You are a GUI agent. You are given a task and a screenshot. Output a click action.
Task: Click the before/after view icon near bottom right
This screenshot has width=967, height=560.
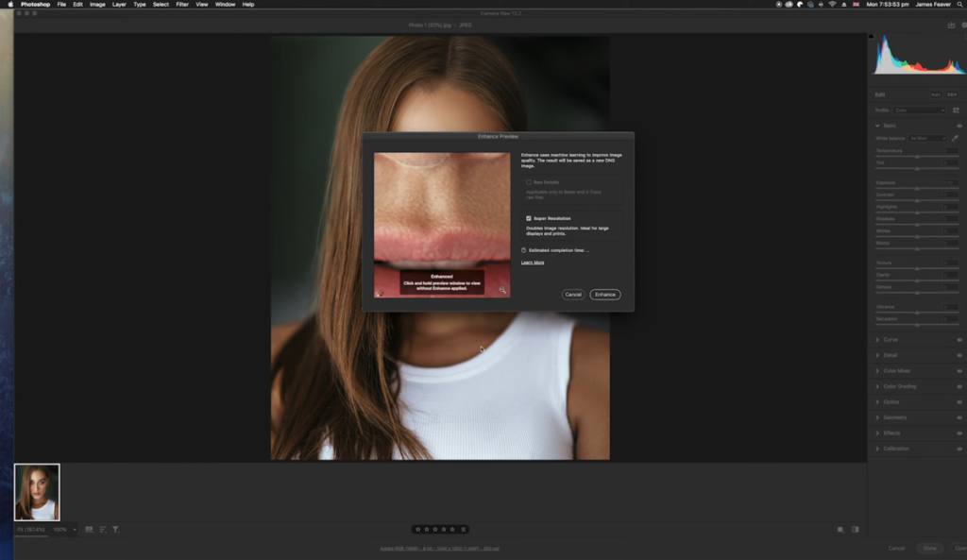coord(856,530)
